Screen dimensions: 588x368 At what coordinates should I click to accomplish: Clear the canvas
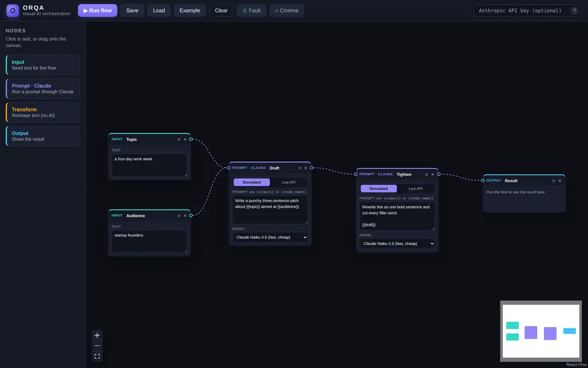(x=221, y=11)
